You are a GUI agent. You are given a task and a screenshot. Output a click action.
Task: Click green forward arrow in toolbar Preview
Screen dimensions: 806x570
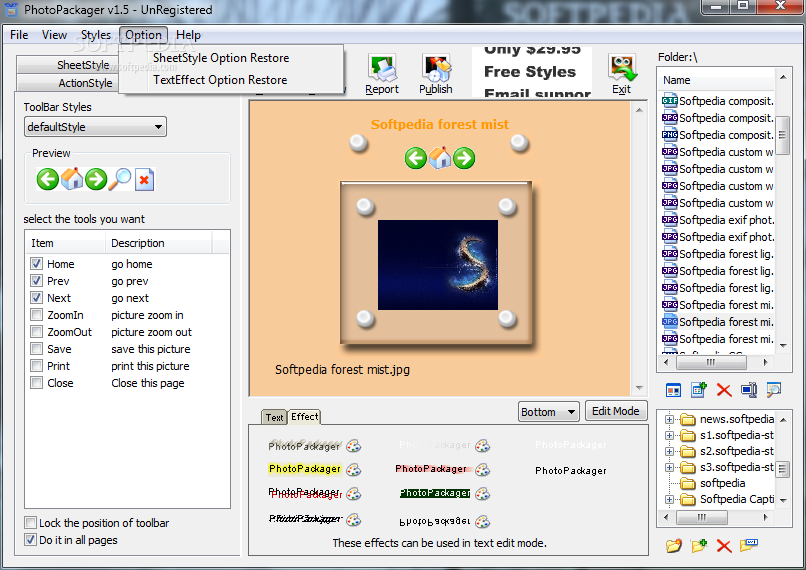(96, 179)
